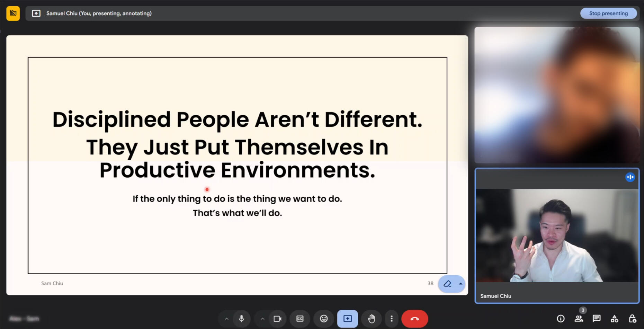Open meeting details info icon
Viewport: 644px width, 329px height.
(x=561, y=319)
